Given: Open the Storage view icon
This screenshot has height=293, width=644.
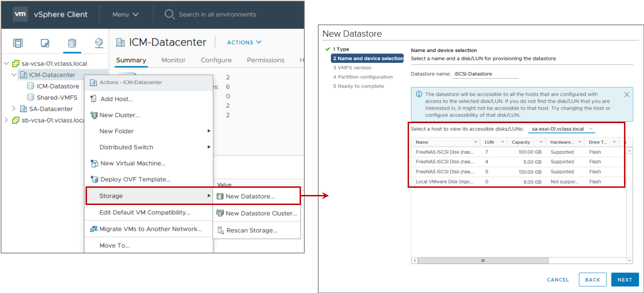Looking at the screenshot, I should [72, 43].
